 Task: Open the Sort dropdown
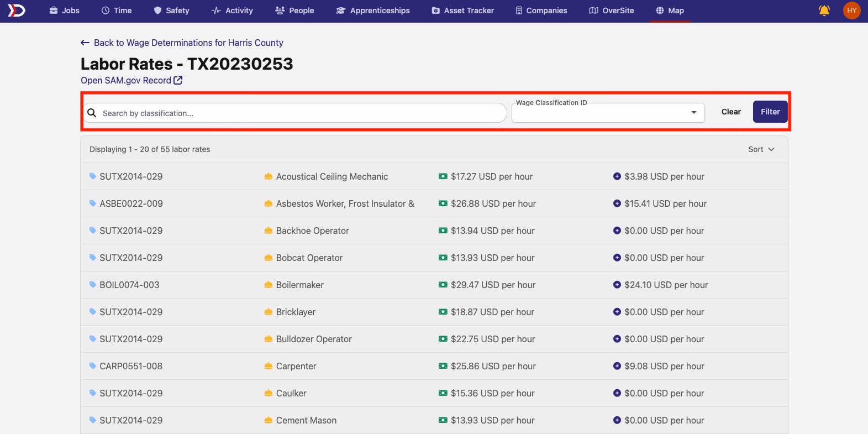pyautogui.click(x=761, y=149)
